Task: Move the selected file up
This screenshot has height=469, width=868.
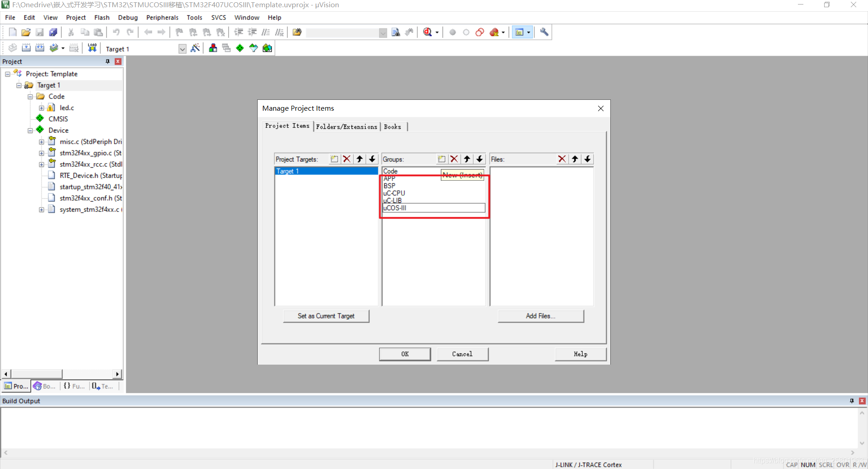Action: click(575, 159)
